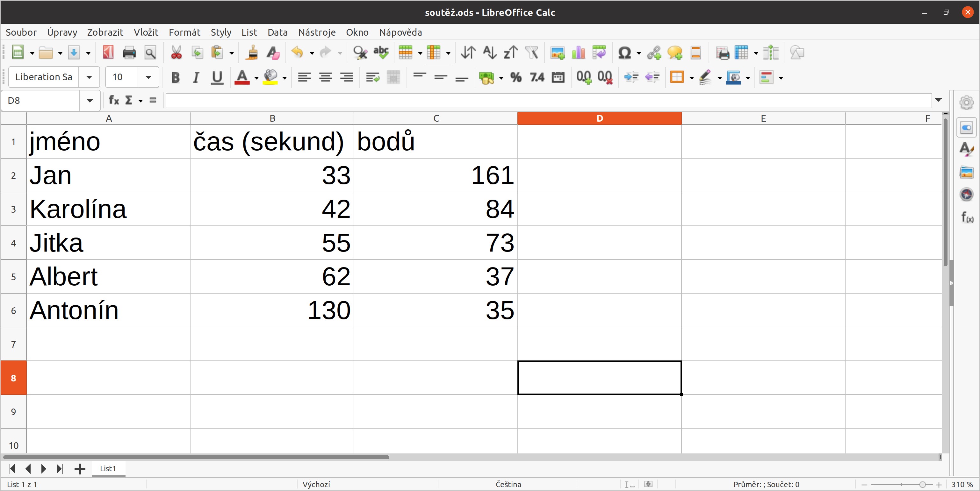Expand the formula bar arrow
Viewport: 980px width, 491px height.
coord(938,100)
